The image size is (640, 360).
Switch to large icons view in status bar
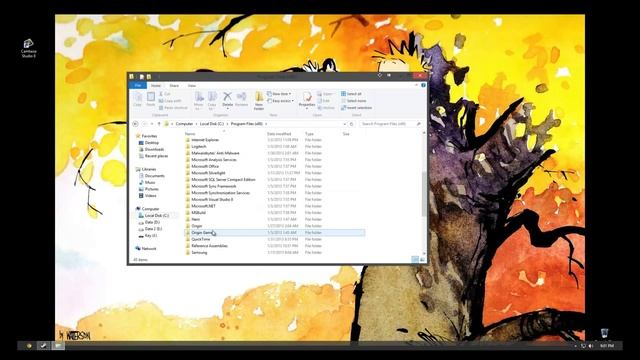pos(422,260)
